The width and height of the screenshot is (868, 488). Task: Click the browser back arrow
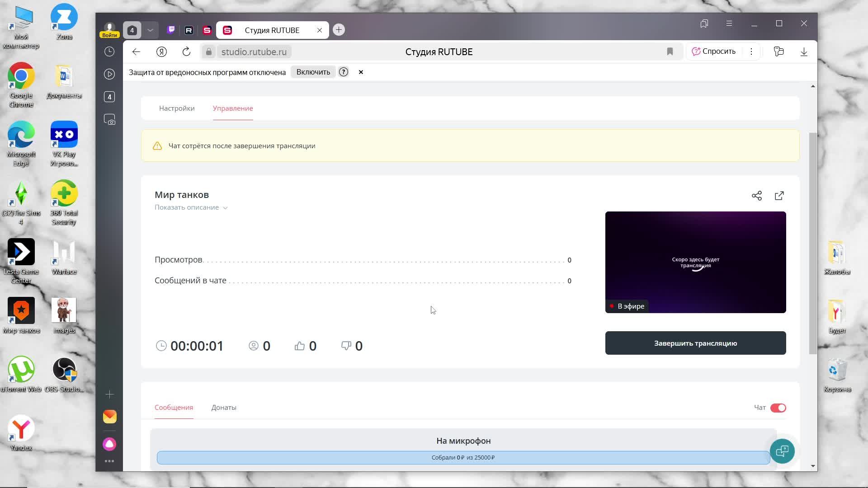click(x=136, y=52)
